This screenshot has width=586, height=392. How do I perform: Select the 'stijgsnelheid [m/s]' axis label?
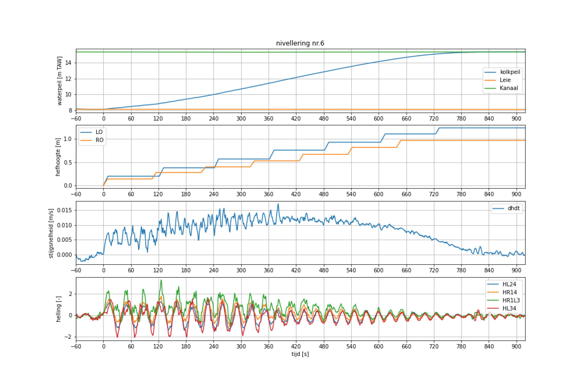(51, 233)
